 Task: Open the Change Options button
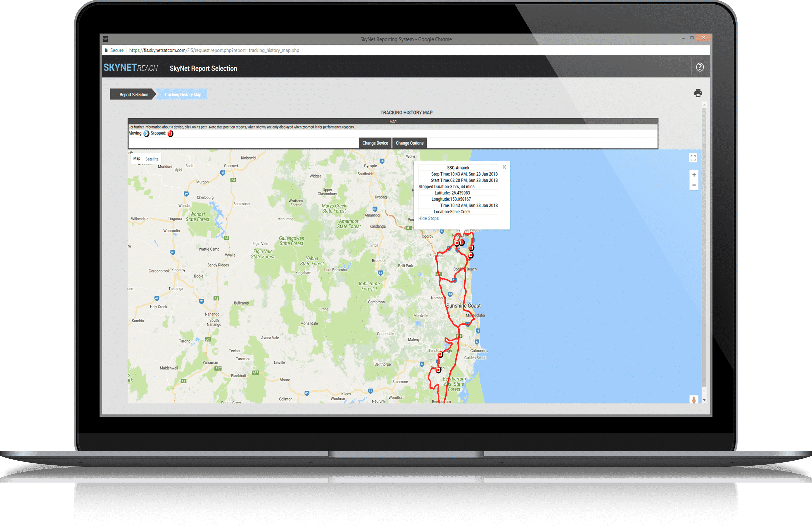(x=409, y=143)
